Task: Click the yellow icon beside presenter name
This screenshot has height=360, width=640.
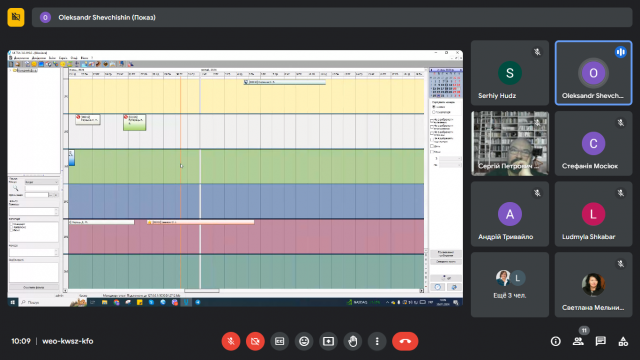Action: point(16,17)
